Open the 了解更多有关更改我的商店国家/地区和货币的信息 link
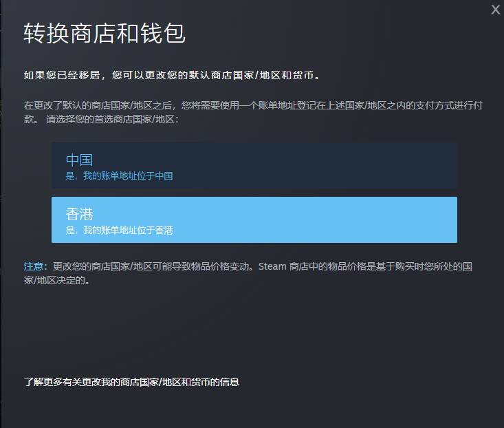Viewport: 504px width, 428px height. 131,381
